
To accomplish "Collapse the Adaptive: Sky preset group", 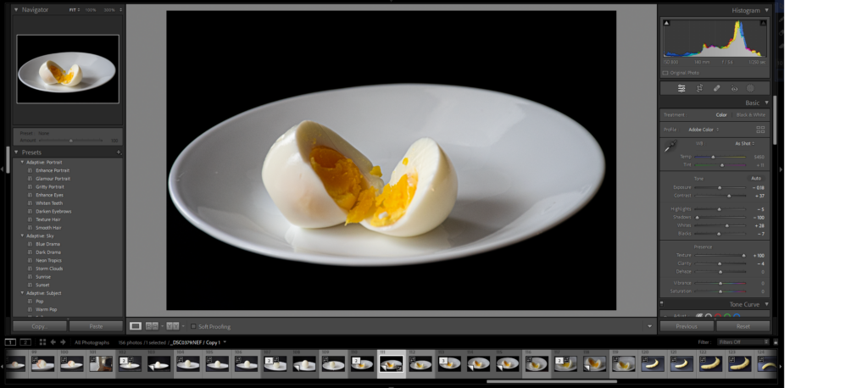I will [22, 236].
